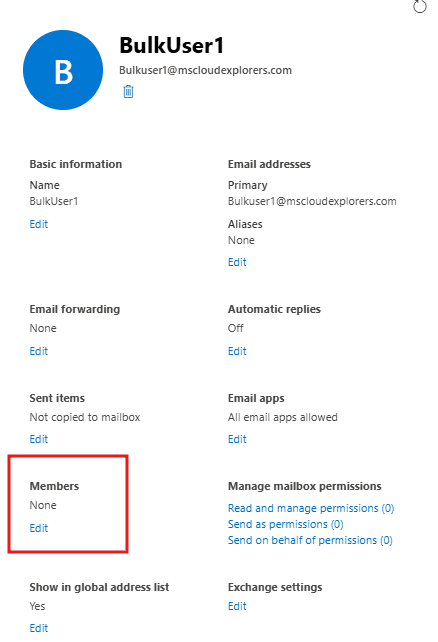
Task: Edit the Sent items setting
Action: (38, 439)
